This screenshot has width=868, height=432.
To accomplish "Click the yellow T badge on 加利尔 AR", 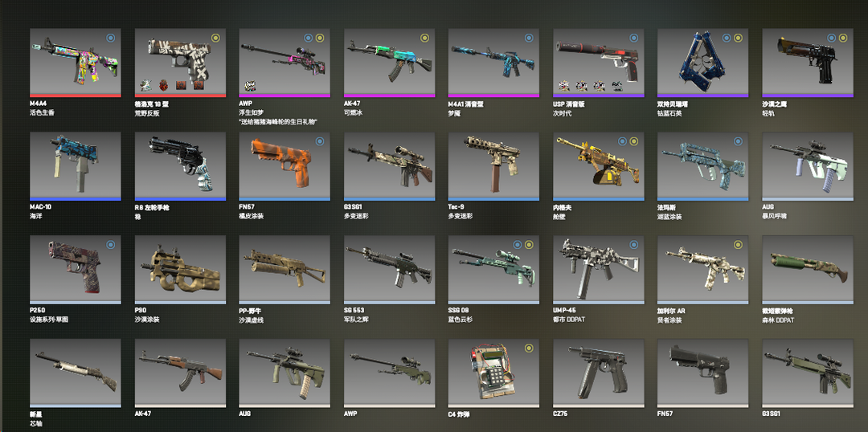I will [738, 244].
